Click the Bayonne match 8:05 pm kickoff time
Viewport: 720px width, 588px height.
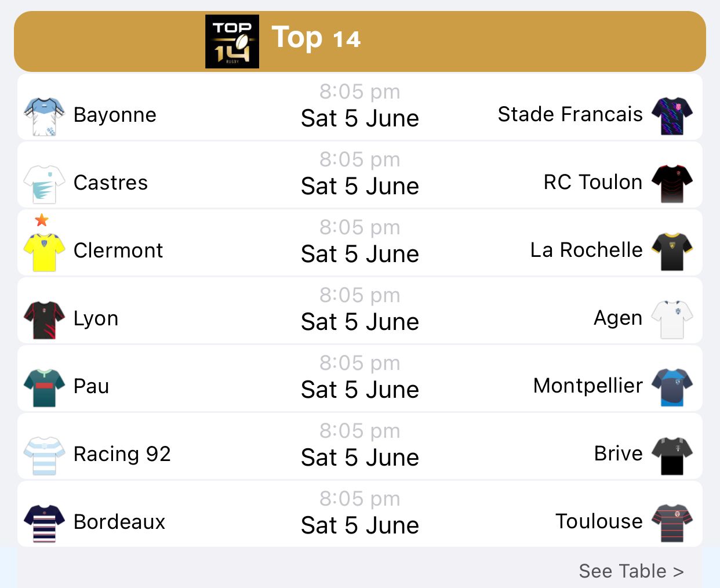coord(360,92)
